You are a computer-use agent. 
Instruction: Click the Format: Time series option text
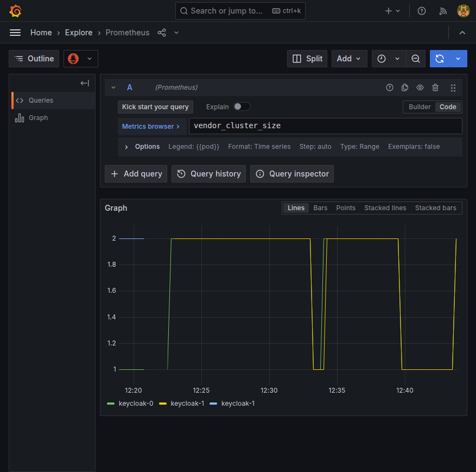pos(259,147)
